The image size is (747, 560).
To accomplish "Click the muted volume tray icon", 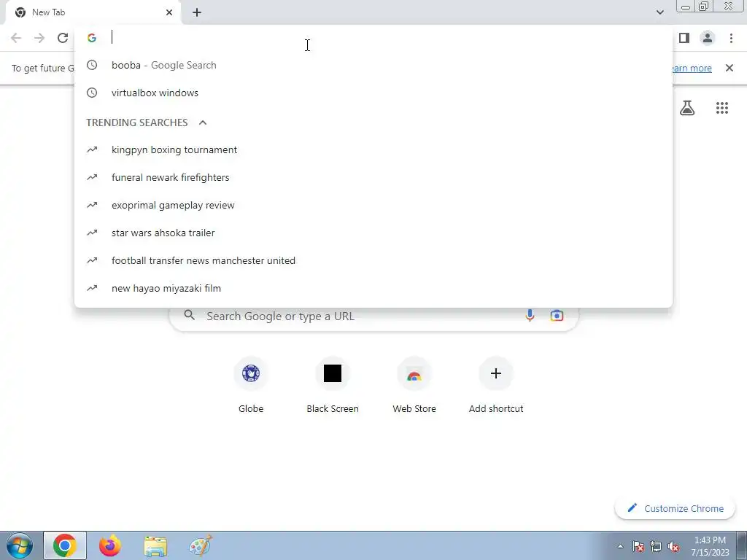I will 673,547.
